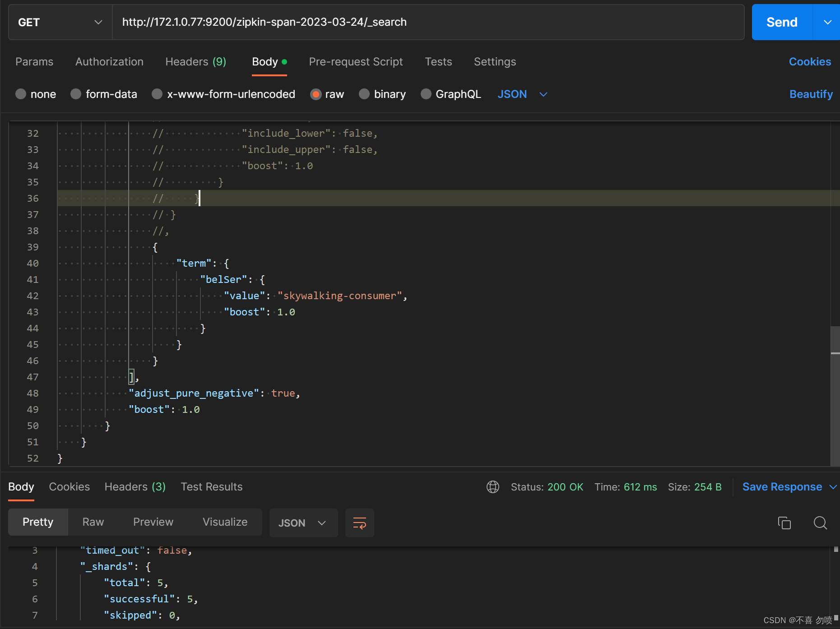Choose the binary body radio option

tap(364, 94)
